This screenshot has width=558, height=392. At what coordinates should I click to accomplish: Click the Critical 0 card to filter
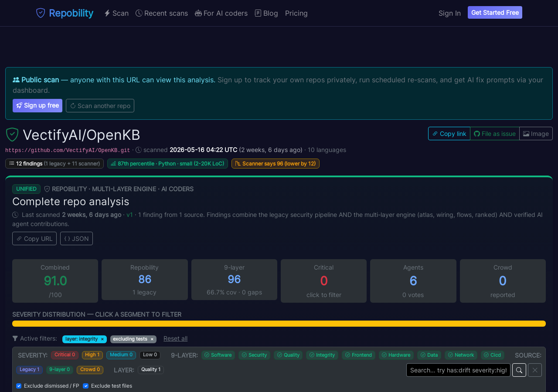(x=323, y=281)
